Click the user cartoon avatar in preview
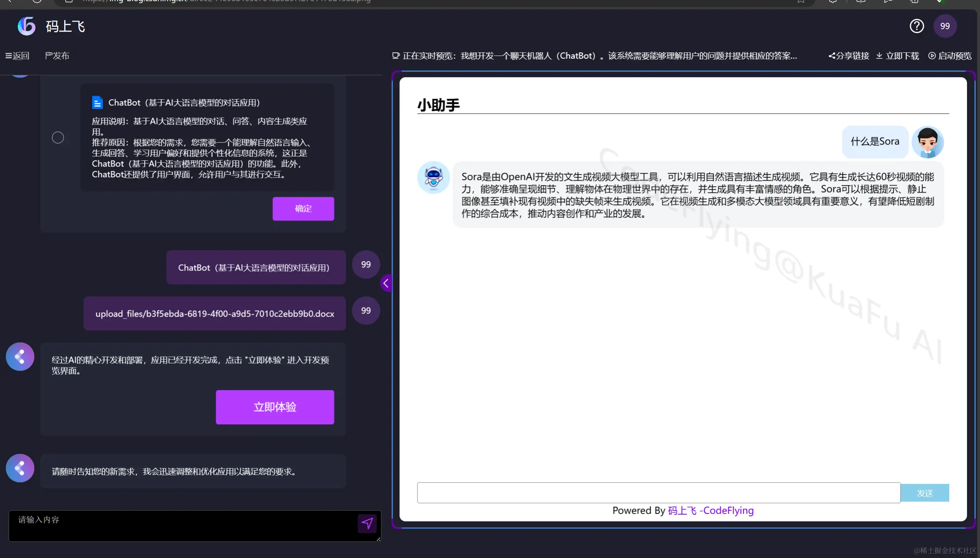The image size is (980, 558). tap(927, 142)
